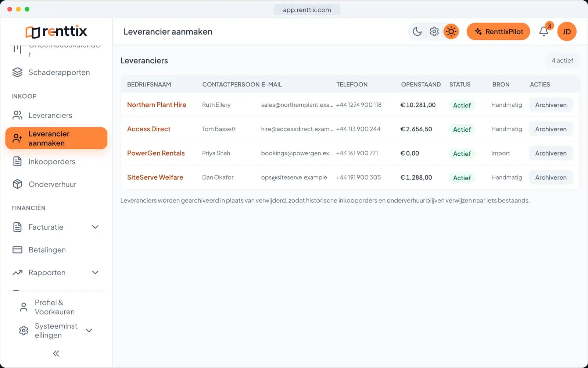The height and width of the screenshot is (368, 588).
Task: Click Onderverhuur box icon
Action: coord(17,184)
